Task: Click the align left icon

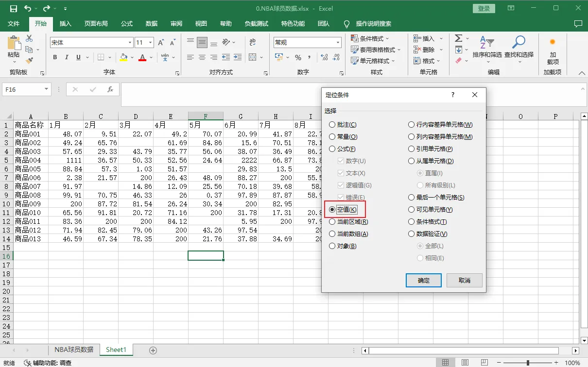Action: point(190,57)
